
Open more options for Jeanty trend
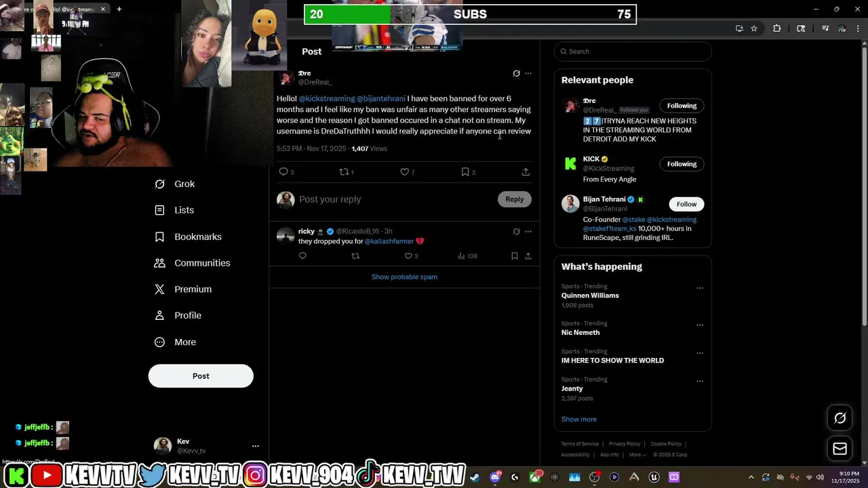(700, 381)
